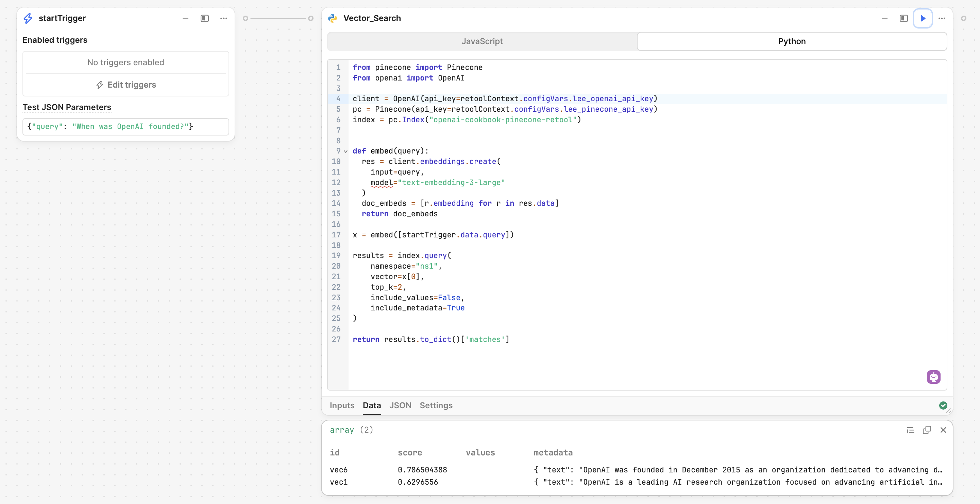Screen dimensions: 980x504
Task: Open the startTrigger options menu
Action: coord(223,18)
